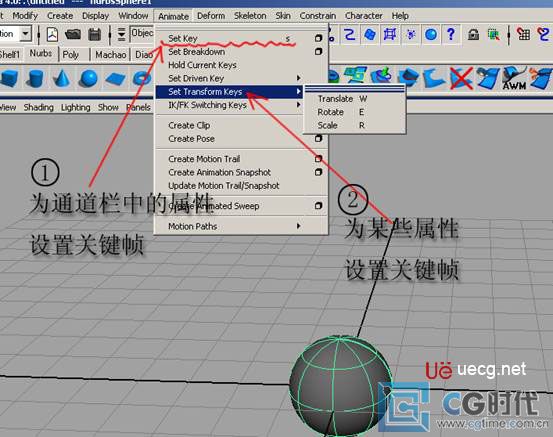Open the Set Breakdown options box
Screen dimensions: 553x437
(x=318, y=51)
